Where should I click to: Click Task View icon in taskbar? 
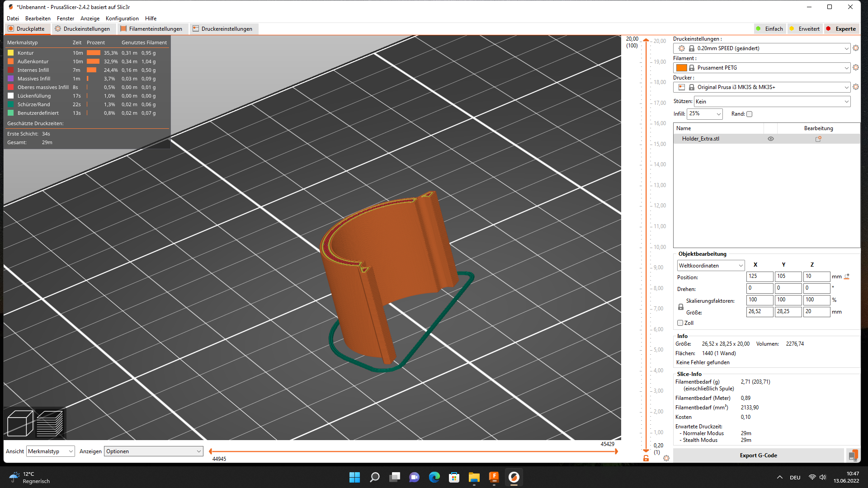click(395, 477)
